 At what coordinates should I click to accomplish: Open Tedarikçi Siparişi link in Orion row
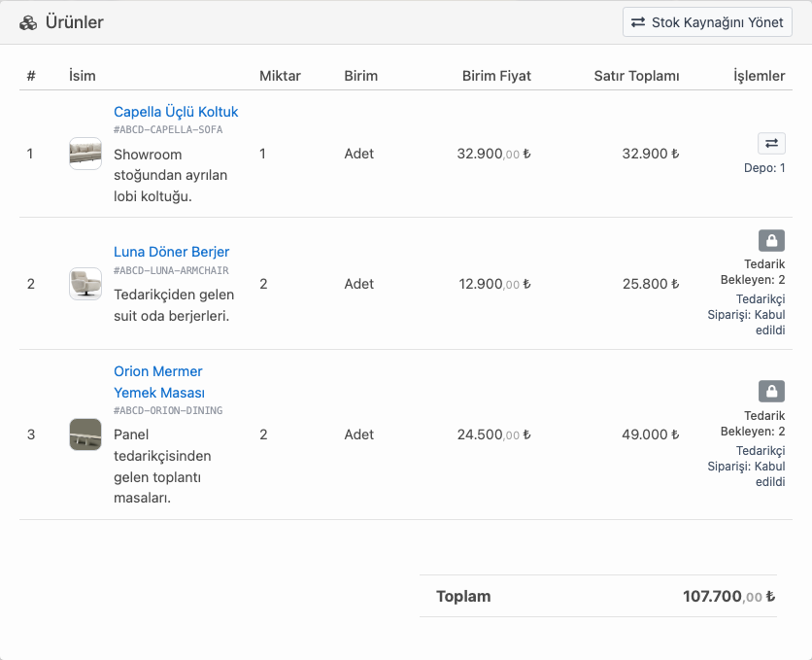[746, 467]
